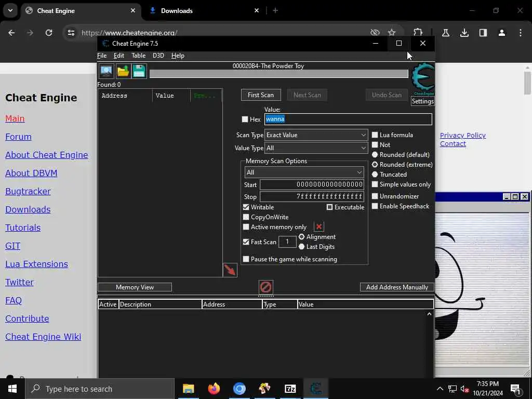Viewport: 532px width, 399px height.
Task: Click the Value input field containing wanna
Action: [x=348, y=119]
